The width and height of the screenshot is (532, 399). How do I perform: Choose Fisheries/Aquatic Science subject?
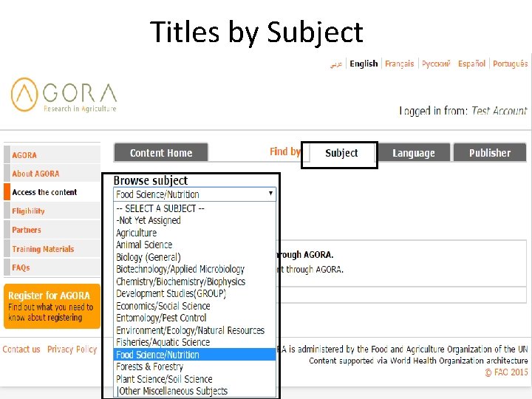tap(195, 342)
